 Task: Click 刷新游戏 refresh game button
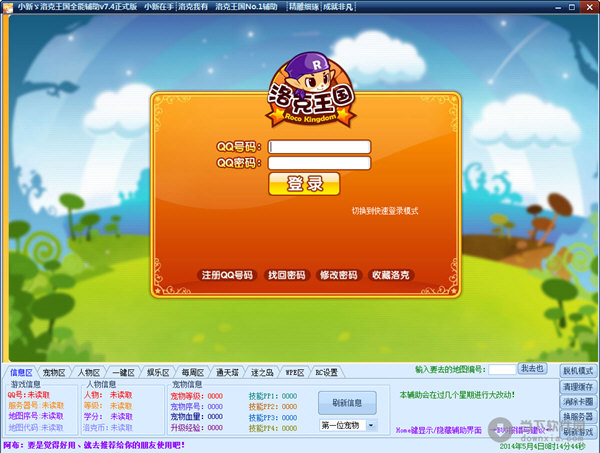click(x=578, y=432)
